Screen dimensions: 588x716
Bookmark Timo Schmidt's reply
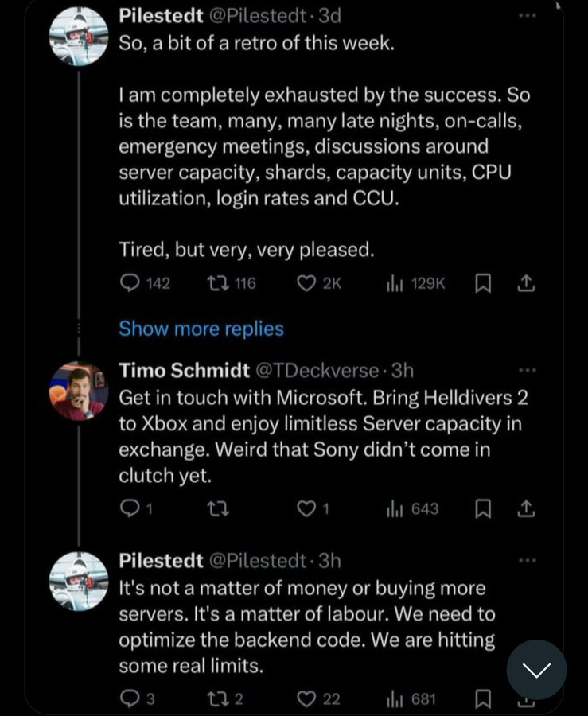(483, 508)
